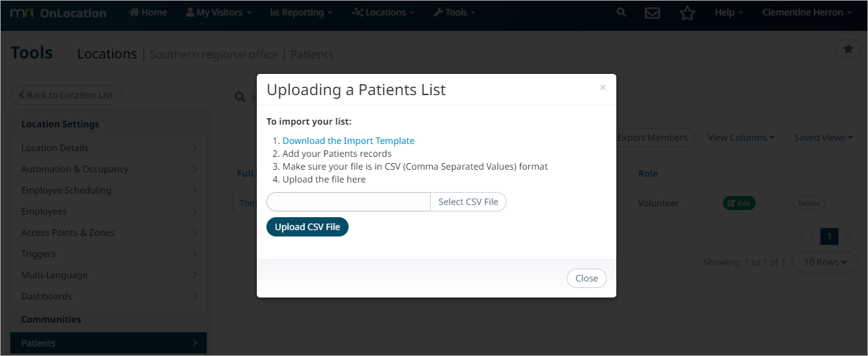The height and width of the screenshot is (356, 868).
Task: Click the Select CSV File button
Action: tap(468, 202)
